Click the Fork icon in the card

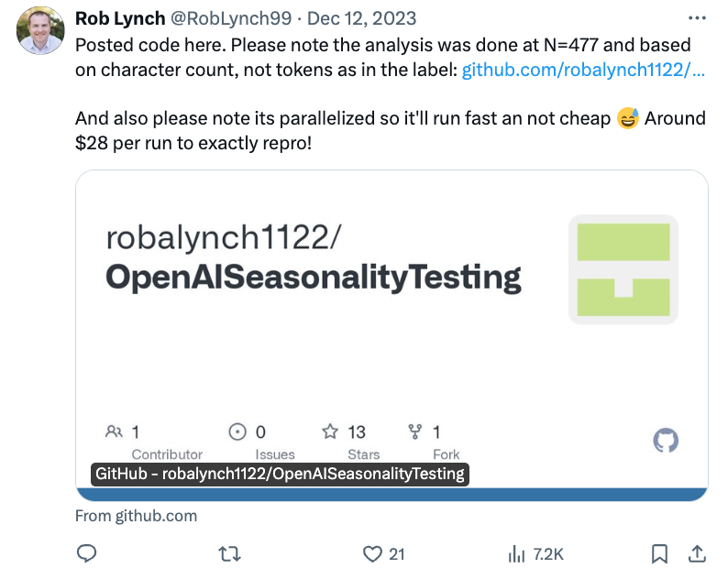(414, 432)
